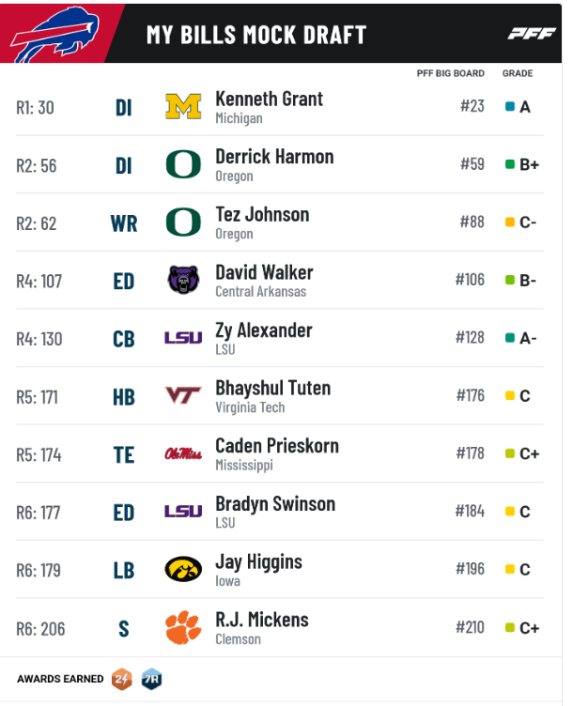Click the blue A grade swatch

click(510, 107)
